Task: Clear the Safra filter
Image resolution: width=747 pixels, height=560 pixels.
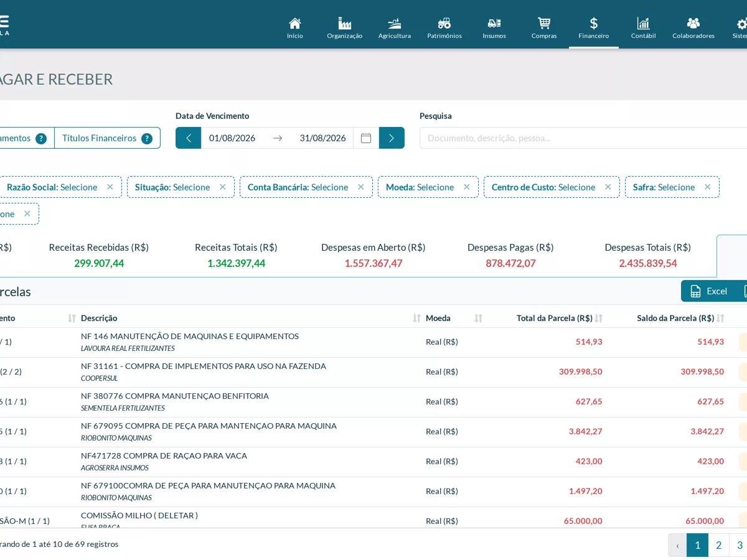Action: click(708, 187)
